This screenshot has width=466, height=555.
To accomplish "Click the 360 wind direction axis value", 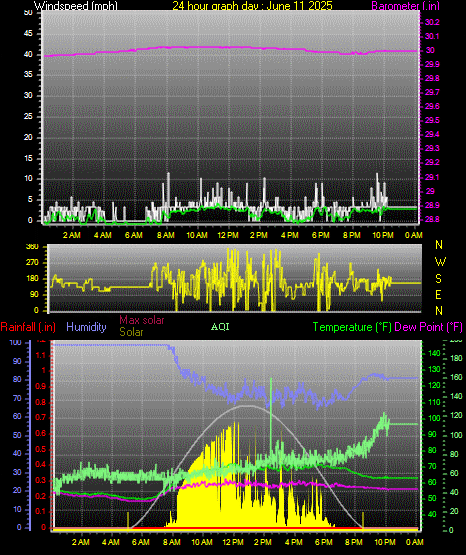I will tap(32, 247).
